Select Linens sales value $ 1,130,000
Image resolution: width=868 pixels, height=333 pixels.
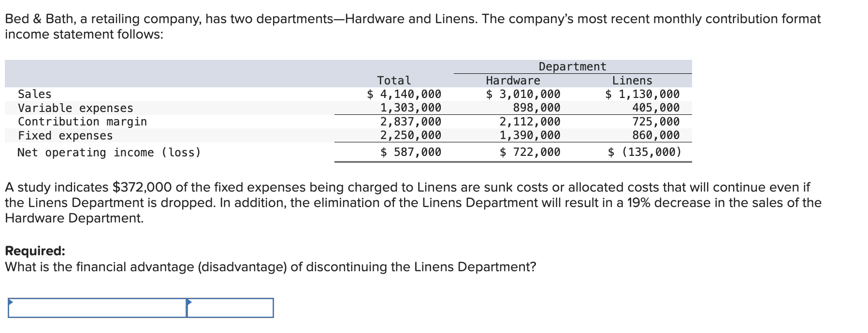(x=642, y=94)
